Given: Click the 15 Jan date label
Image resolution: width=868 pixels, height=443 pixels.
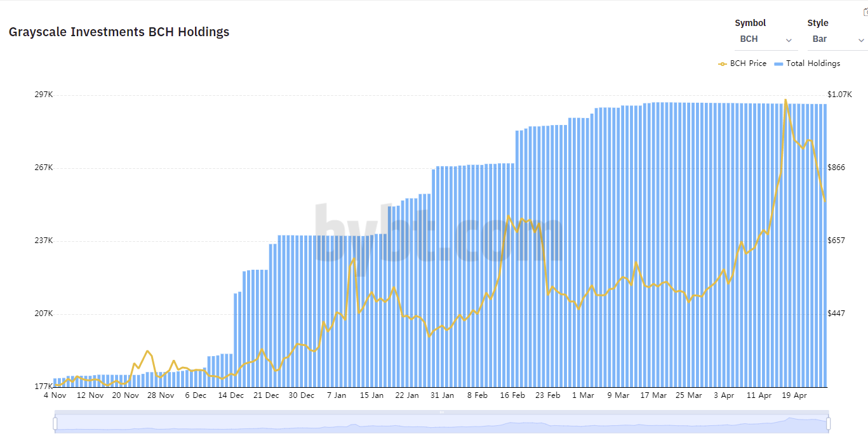Looking at the screenshot, I should 372,395.
